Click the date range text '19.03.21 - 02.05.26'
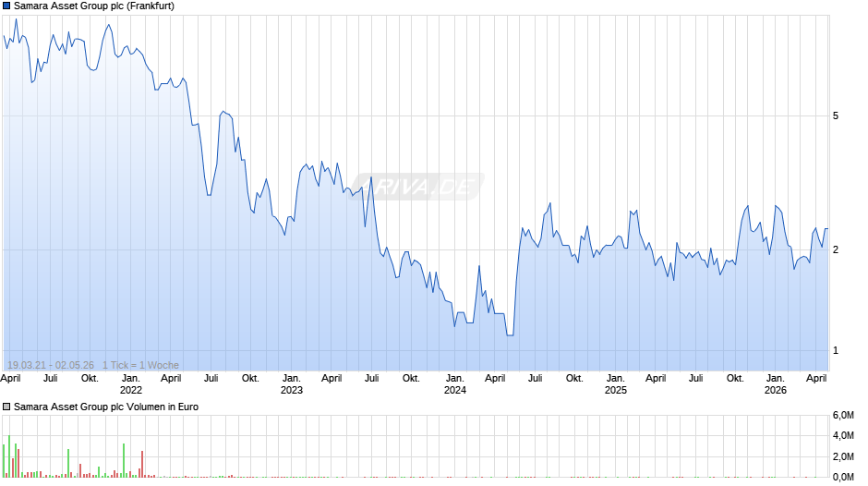868x486 pixels. click(51, 365)
